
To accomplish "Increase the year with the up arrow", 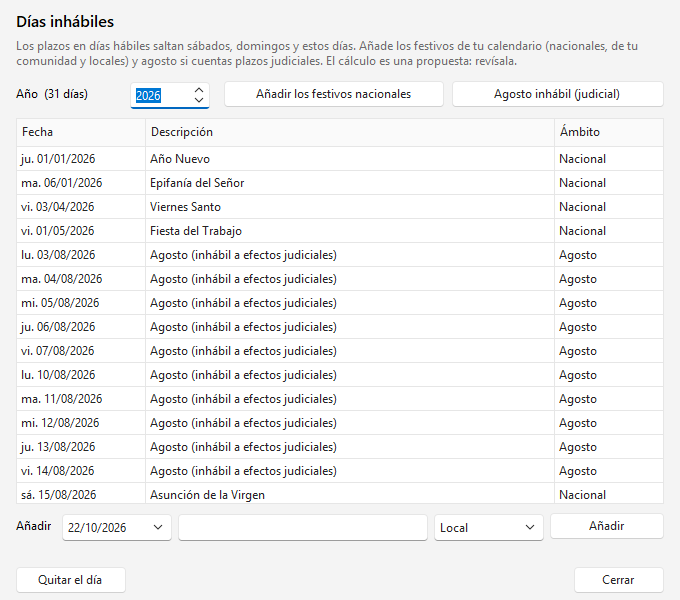I will [199, 90].
